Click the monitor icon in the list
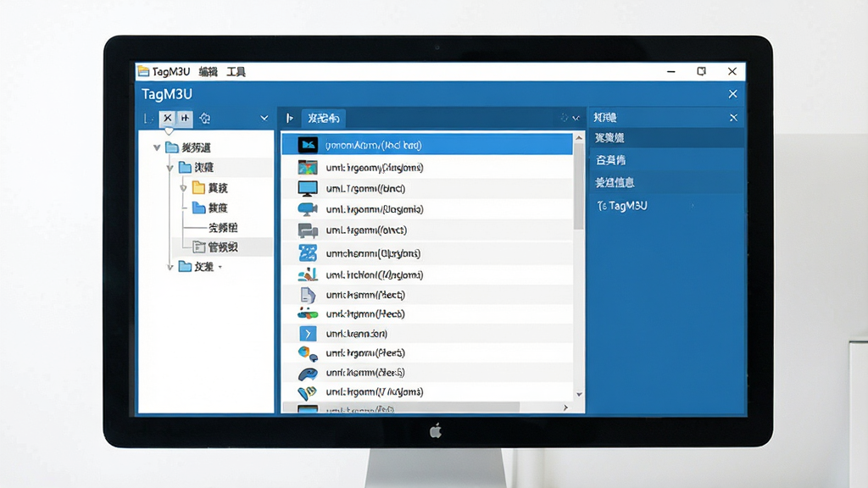868x488 pixels. 308,189
